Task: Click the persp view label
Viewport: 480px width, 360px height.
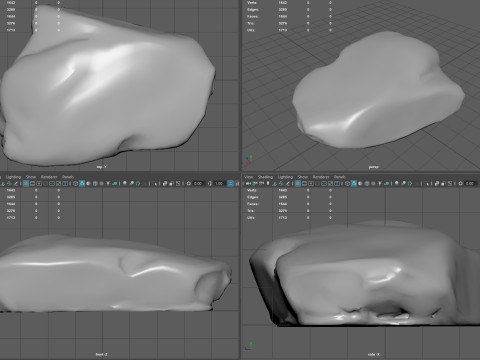Action: coord(373,167)
